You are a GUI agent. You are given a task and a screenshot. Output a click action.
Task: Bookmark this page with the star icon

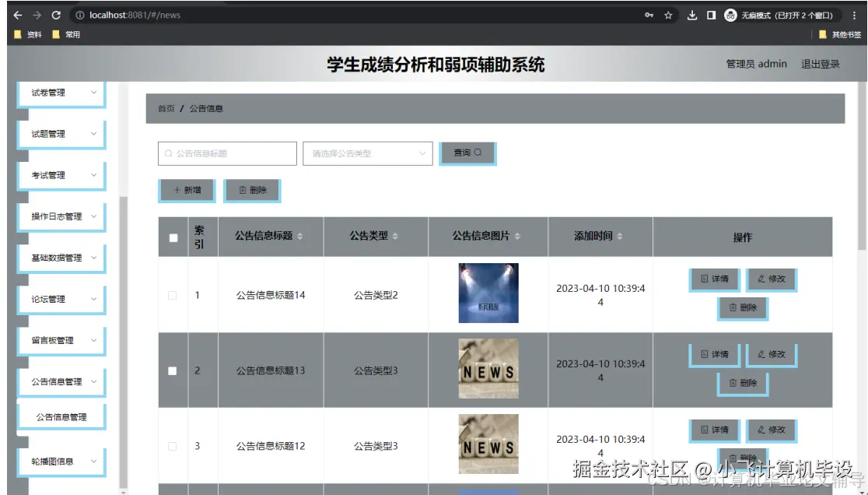click(668, 15)
